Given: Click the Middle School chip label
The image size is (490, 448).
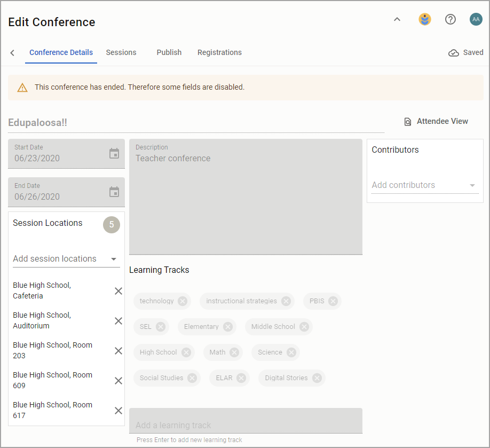Looking at the screenshot, I should (273, 327).
